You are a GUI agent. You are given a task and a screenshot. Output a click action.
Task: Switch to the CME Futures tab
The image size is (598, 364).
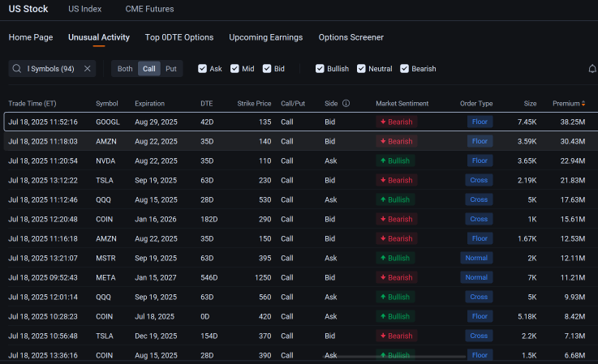[149, 9]
